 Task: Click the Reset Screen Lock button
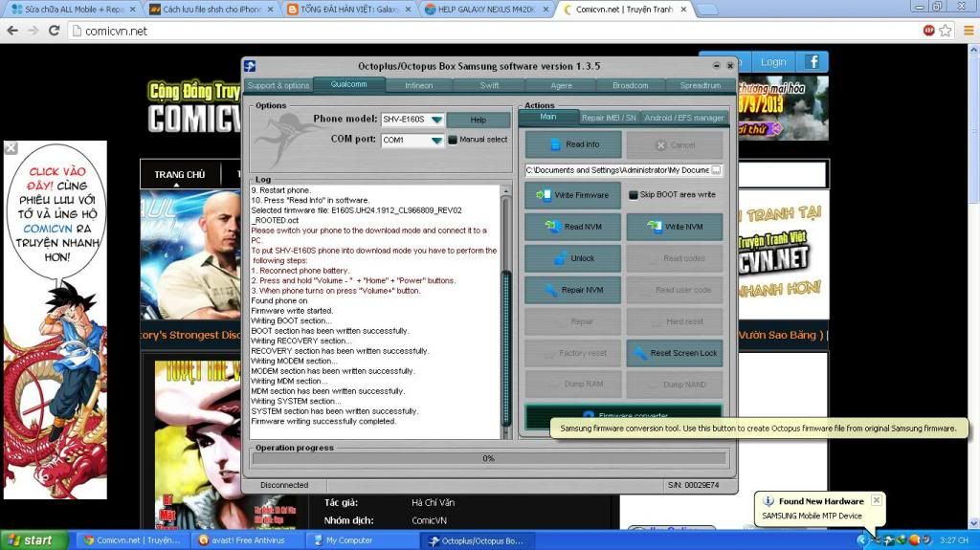[x=675, y=353]
